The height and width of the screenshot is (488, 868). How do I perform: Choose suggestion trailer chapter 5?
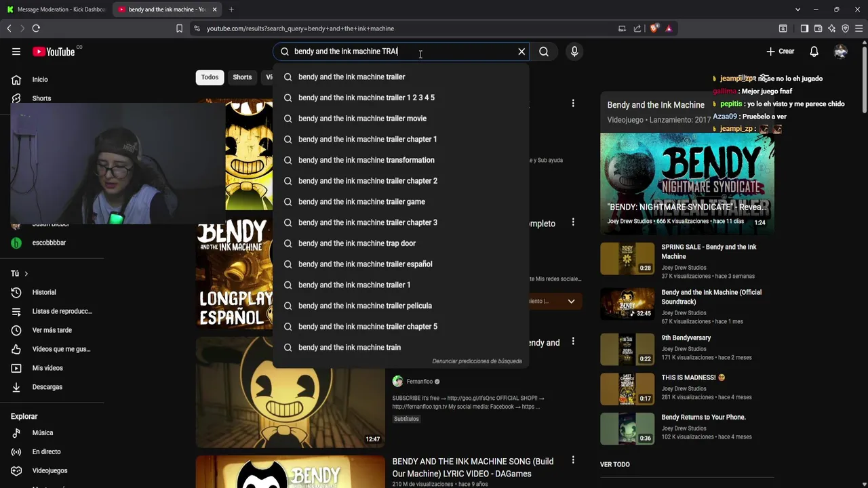tap(401, 327)
